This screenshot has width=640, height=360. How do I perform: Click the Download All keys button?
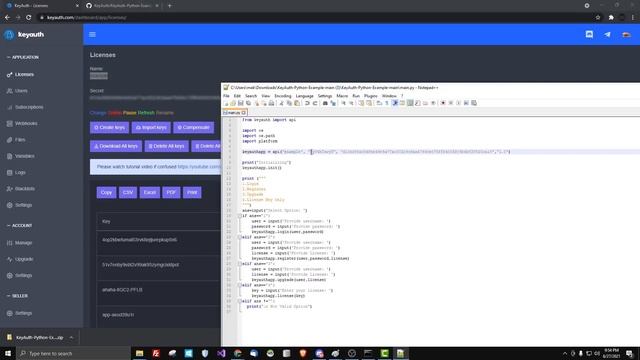point(116,146)
